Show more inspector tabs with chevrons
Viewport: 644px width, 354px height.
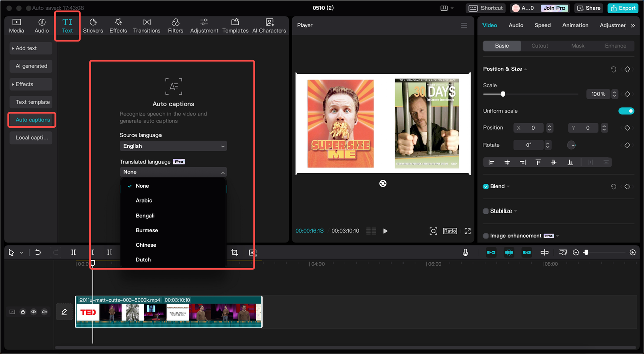(633, 25)
